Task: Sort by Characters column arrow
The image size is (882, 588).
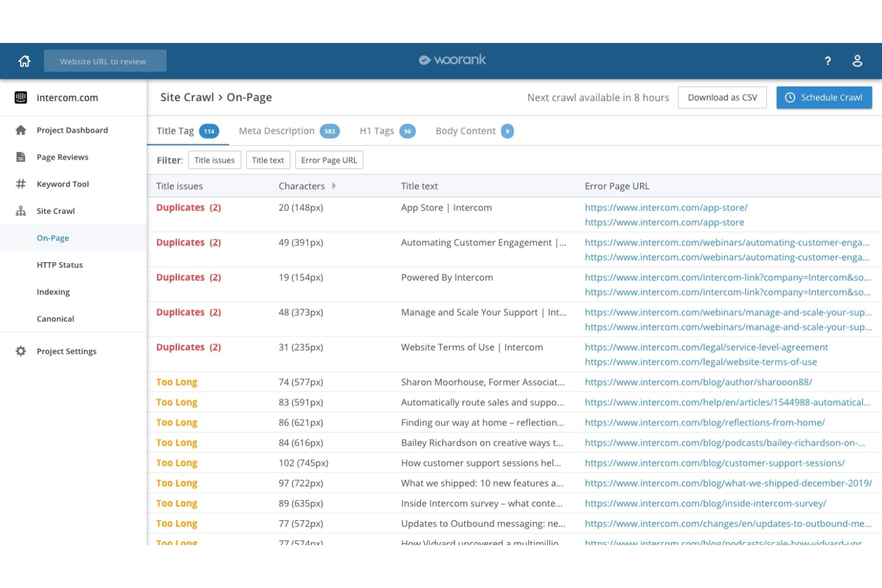Action: pos(334,186)
